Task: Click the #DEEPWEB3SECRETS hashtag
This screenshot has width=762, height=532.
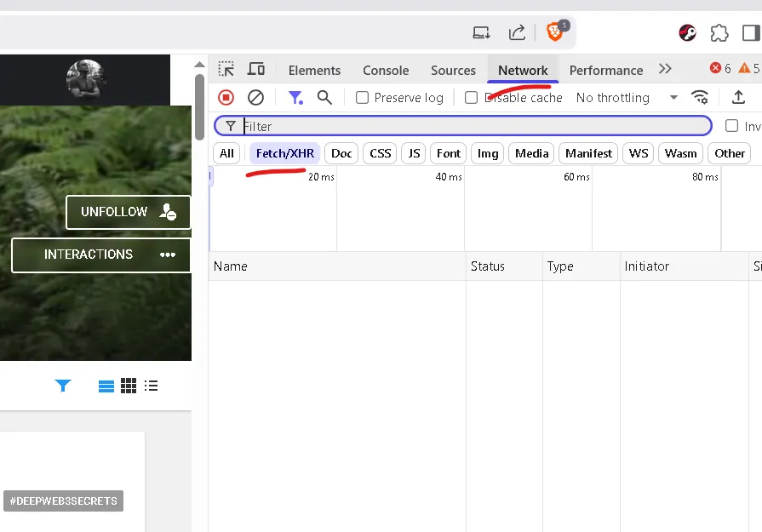Action: [x=63, y=501]
